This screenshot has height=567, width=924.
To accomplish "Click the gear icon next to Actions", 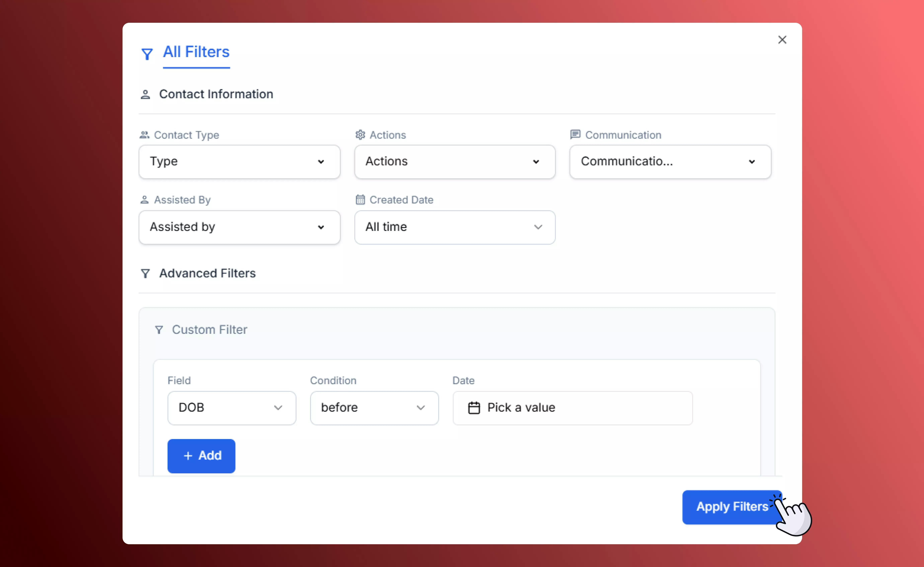I will pyautogui.click(x=360, y=135).
